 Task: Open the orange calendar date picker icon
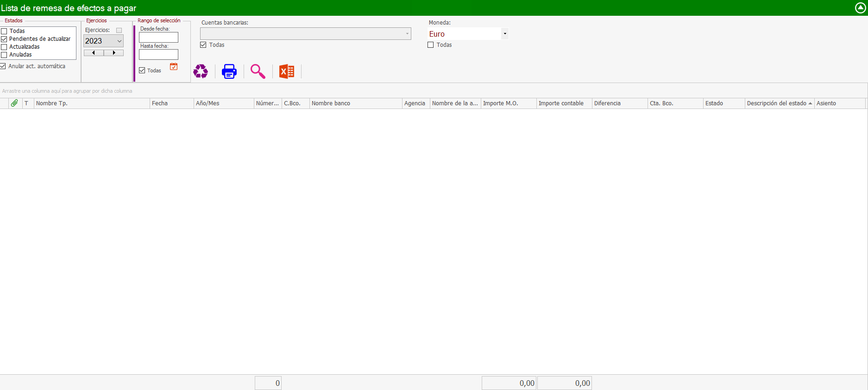(x=174, y=67)
